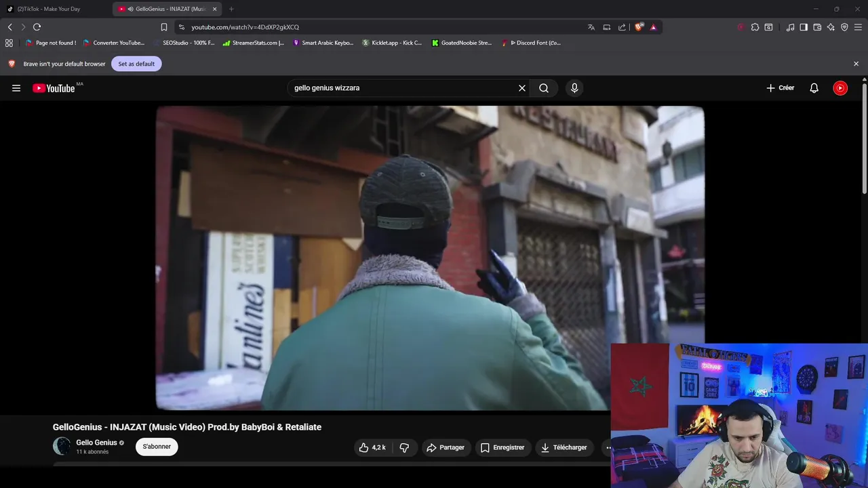
Task: Start voice search with the microphone
Action: point(574,88)
